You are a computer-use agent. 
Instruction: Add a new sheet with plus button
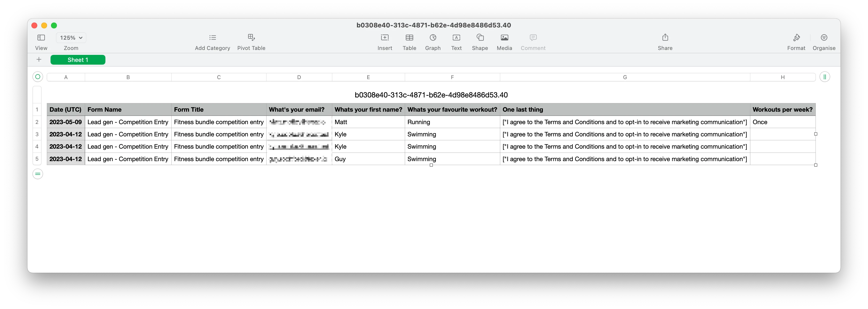pos(39,60)
